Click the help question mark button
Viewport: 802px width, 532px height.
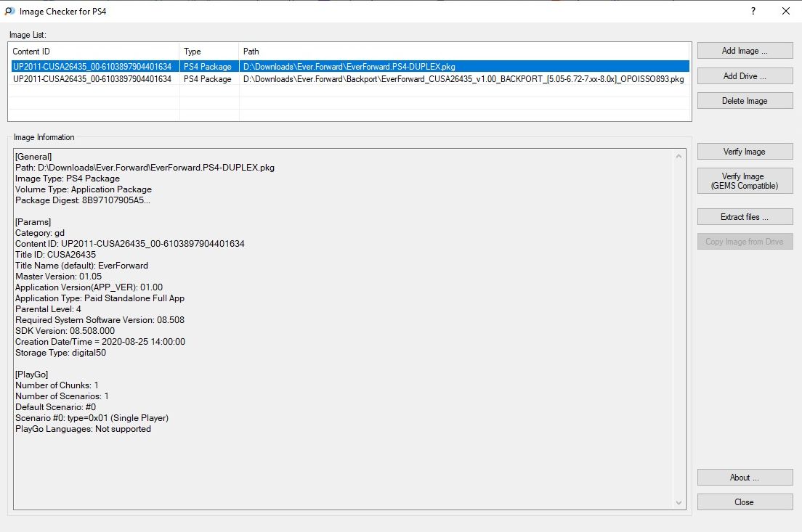click(753, 11)
